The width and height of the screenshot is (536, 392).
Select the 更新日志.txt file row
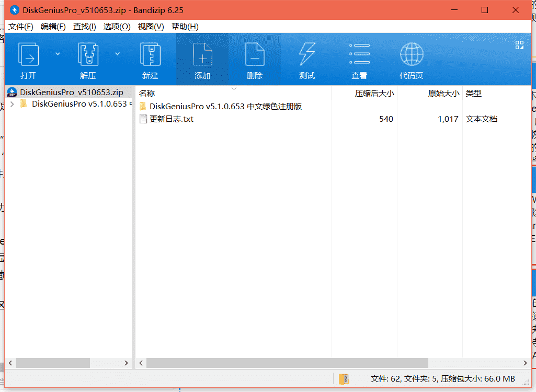(x=172, y=119)
